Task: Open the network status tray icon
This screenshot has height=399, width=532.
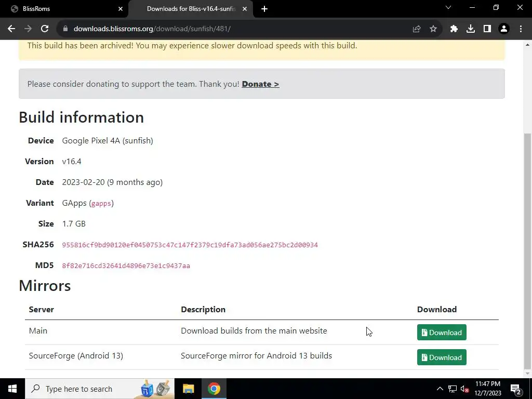Action: point(453,389)
